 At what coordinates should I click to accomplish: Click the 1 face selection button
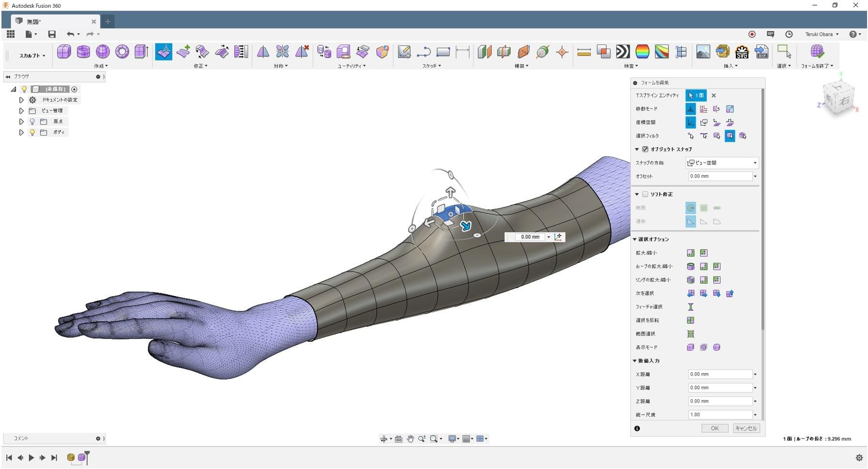click(696, 95)
